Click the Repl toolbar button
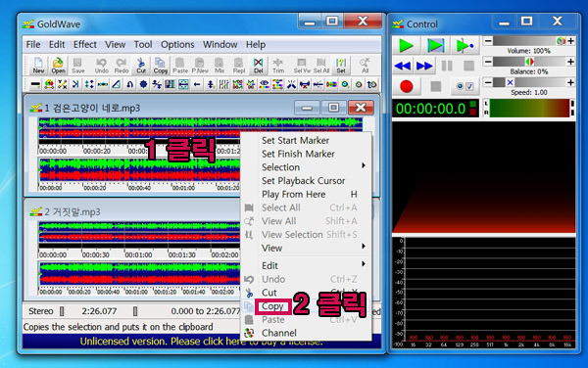Viewport: 588px width, 368px height. 239,66
